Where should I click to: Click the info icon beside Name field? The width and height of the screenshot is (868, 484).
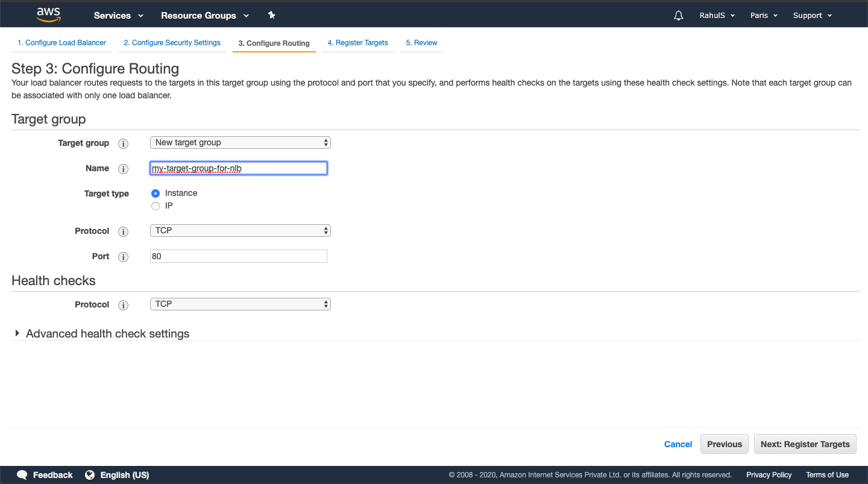click(x=123, y=169)
